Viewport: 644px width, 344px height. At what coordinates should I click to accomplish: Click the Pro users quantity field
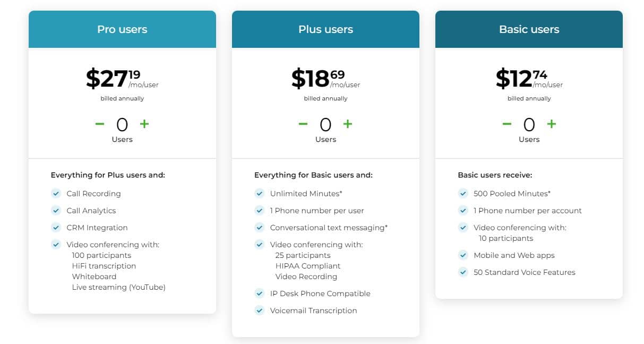[x=122, y=124]
